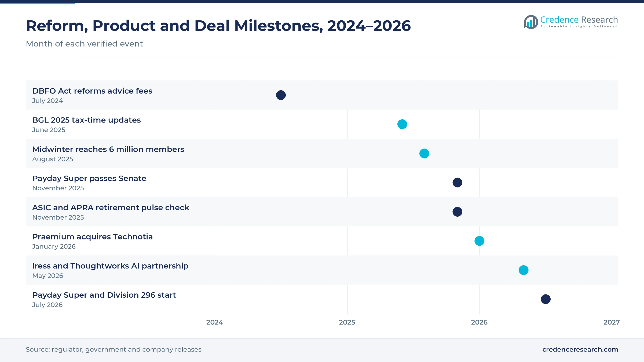
Task: Click the May 2026 date text
Action: [x=47, y=276]
